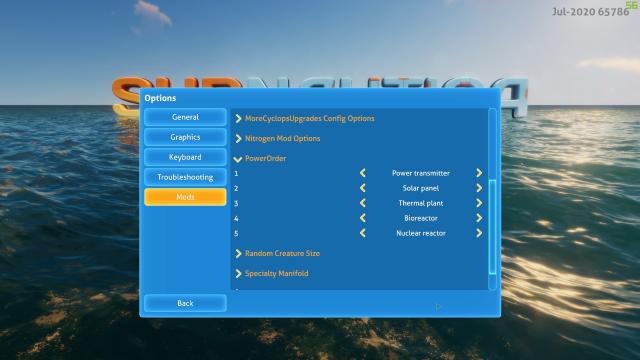Click right arrow beside Bioreactor
This screenshot has width=640, height=360.
[x=479, y=218]
